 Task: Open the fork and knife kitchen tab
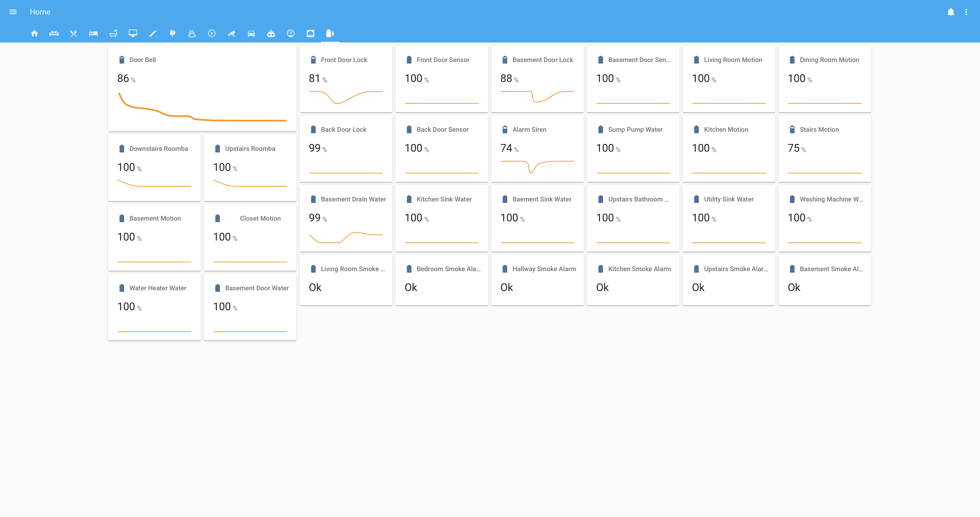[74, 34]
